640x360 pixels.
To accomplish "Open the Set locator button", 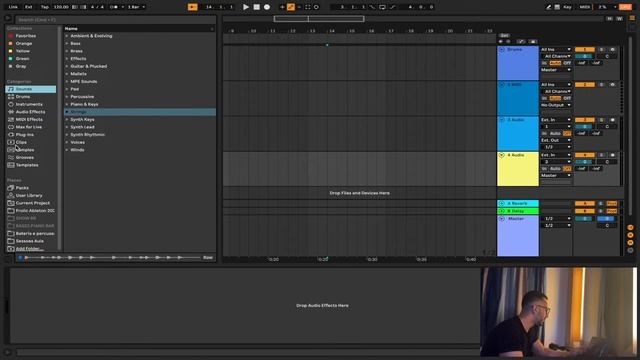I will (504, 36).
